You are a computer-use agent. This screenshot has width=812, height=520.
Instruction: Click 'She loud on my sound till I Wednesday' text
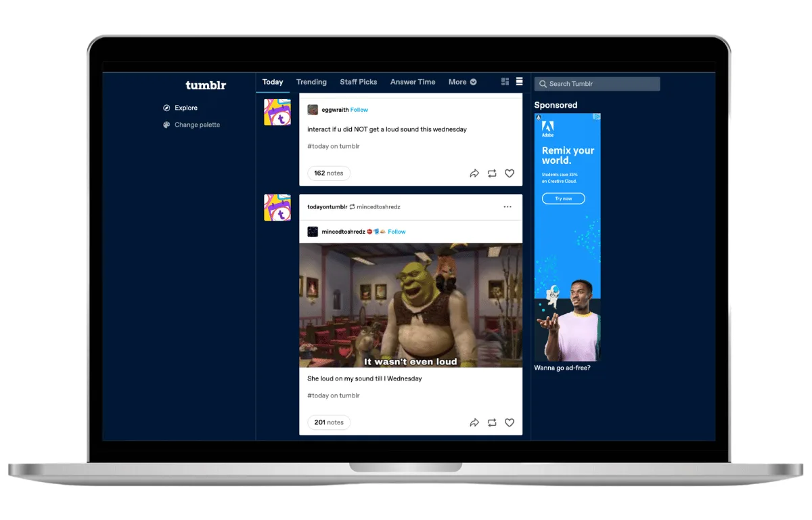coord(365,378)
